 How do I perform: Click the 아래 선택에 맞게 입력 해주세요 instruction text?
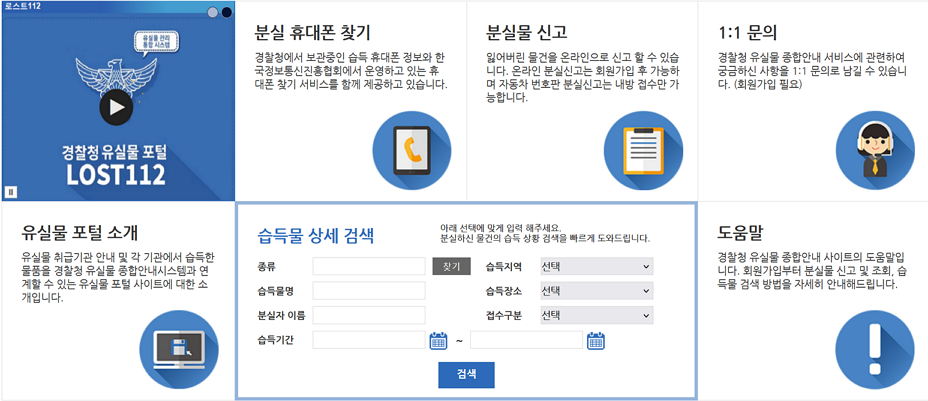pos(501,228)
